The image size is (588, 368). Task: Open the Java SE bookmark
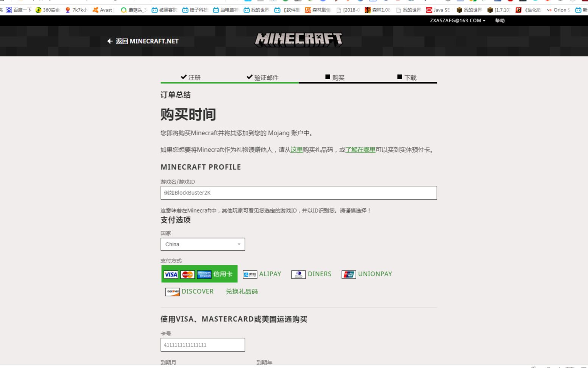[438, 10]
